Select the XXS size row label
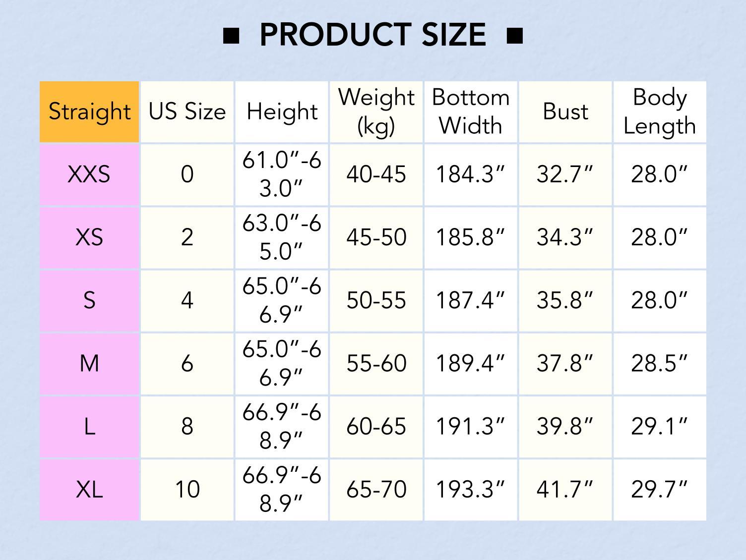Image resolution: width=746 pixels, height=560 pixels. pos(89,174)
